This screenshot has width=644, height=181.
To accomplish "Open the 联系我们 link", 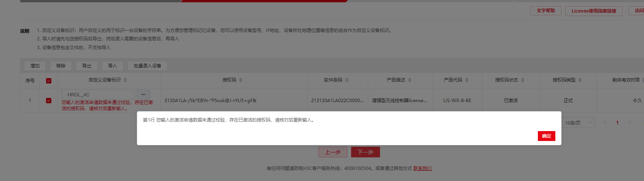I will click(423, 168).
